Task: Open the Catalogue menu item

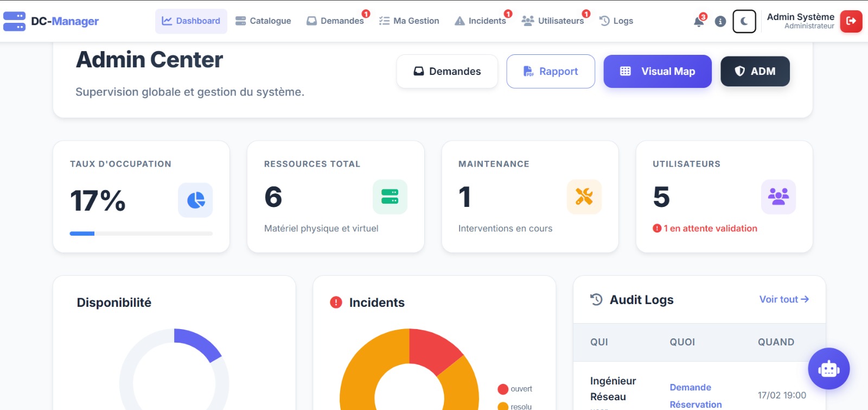Action: click(263, 21)
